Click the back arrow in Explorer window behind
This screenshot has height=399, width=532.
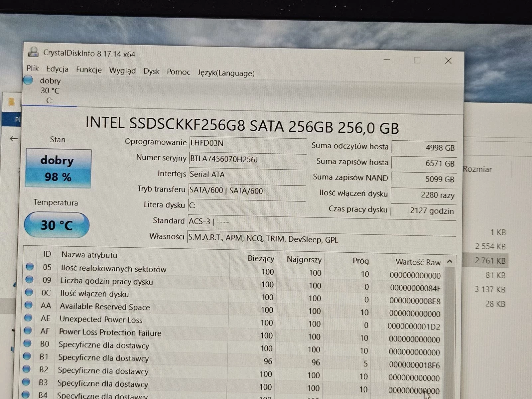coord(14,138)
